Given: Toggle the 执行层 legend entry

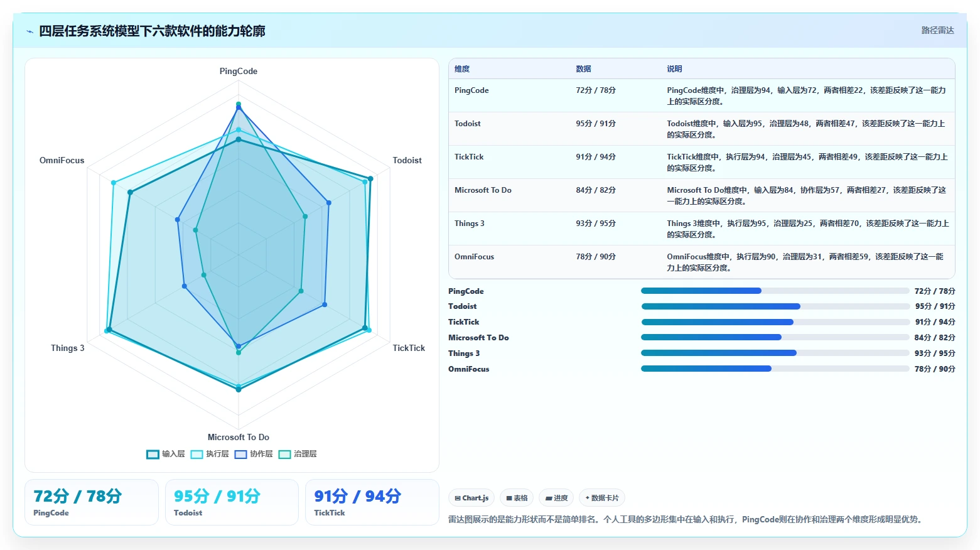Looking at the screenshot, I should [x=210, y=454].
